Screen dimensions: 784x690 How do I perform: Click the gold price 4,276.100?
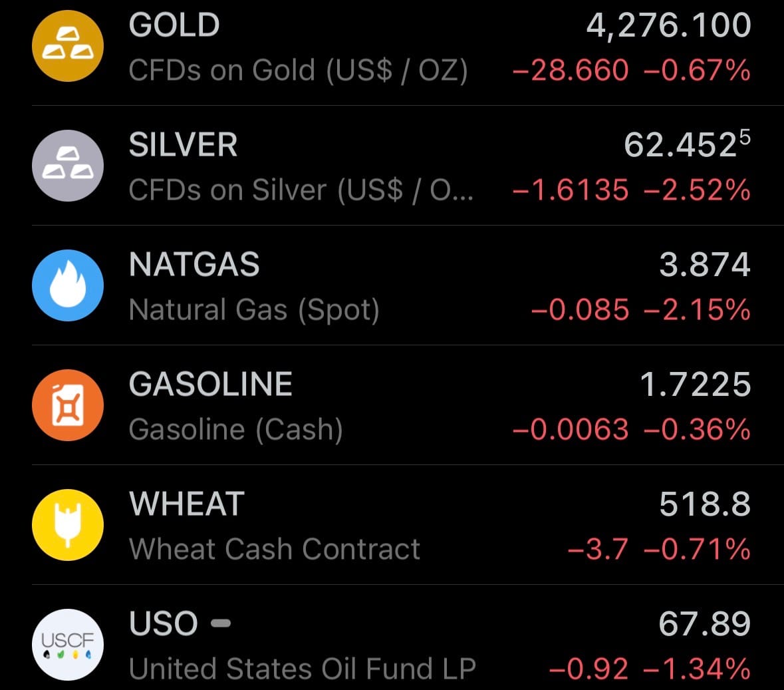point(668,25)
